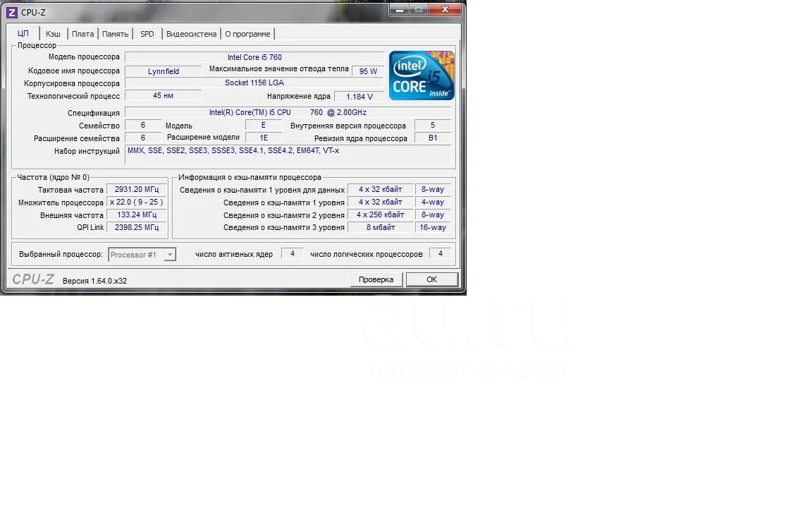
Task: Open the SPD tab
Action: pyautogui.click(x=147, y=34)
